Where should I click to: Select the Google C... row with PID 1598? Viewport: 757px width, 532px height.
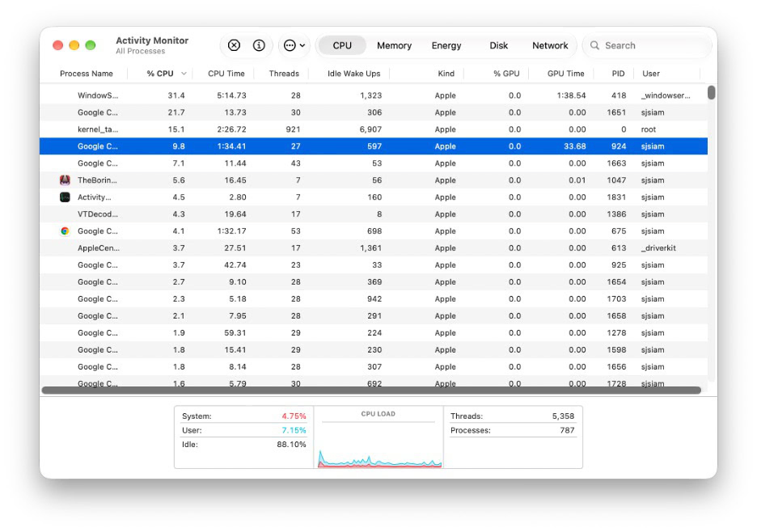374,349
